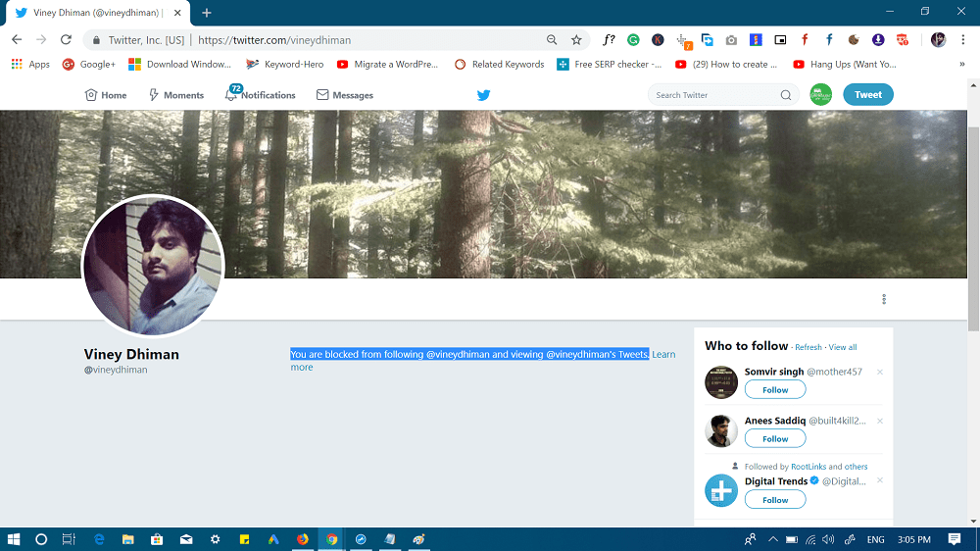This screenshot has width=980, height=551.
Task: Show hidden system tray icons
Action: pyautogui.click(x=773, y=539)
